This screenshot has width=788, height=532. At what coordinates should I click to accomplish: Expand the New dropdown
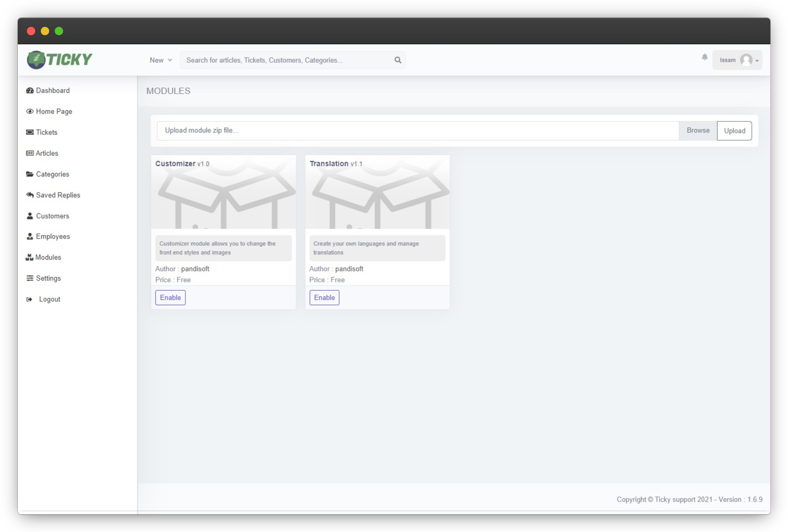click(x=161, y=60)
